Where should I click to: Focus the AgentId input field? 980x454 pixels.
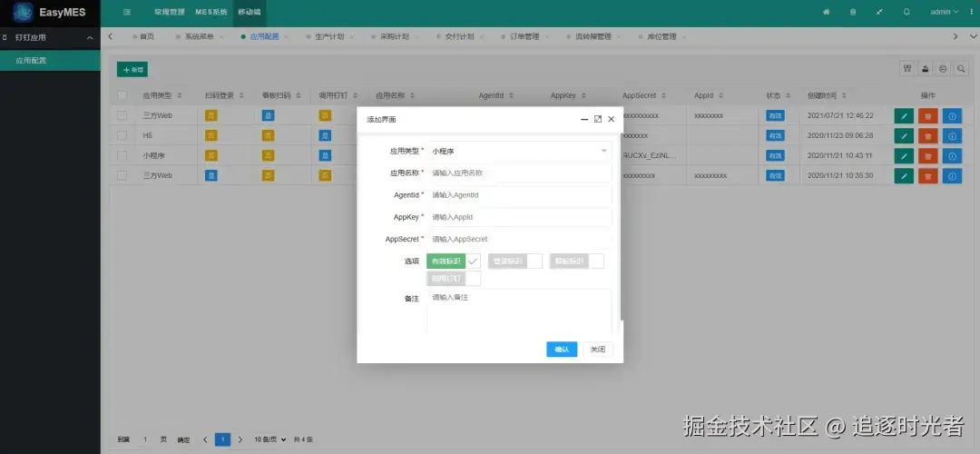(519, 195)
